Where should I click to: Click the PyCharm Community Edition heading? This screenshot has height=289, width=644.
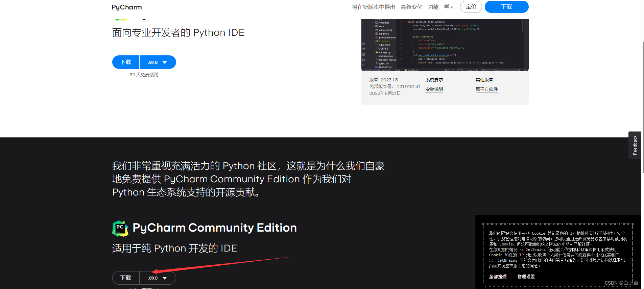tap(215, 228)
